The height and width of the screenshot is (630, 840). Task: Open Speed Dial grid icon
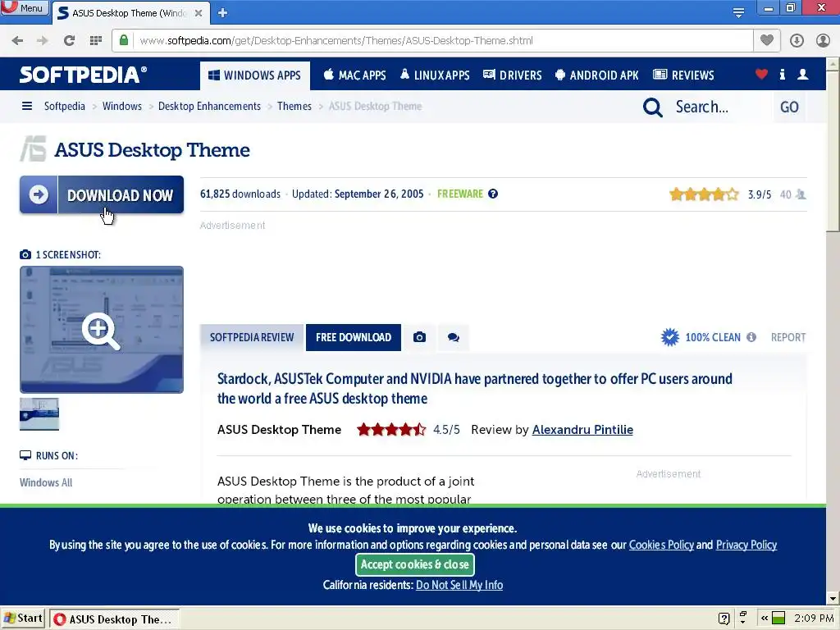click(x=96, y=41)
